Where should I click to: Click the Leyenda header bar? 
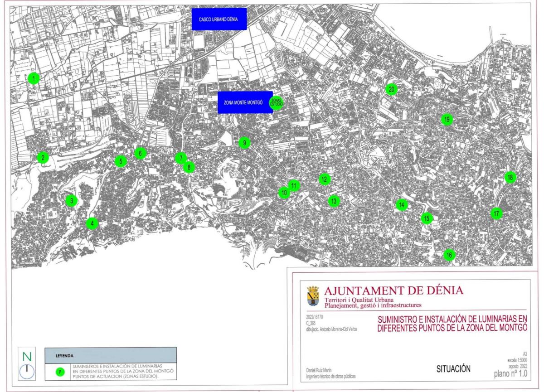(111, 355)
